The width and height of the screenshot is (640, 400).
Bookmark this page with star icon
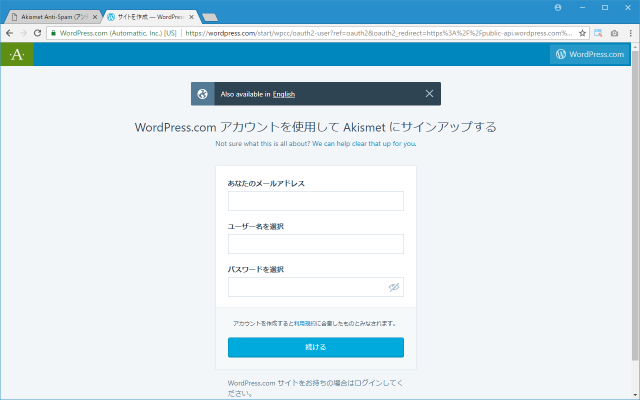point(583,33)
